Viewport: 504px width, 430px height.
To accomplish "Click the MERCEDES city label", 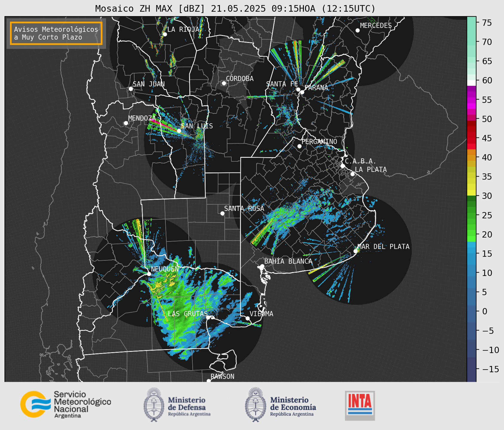I will (x=376, y=26).
